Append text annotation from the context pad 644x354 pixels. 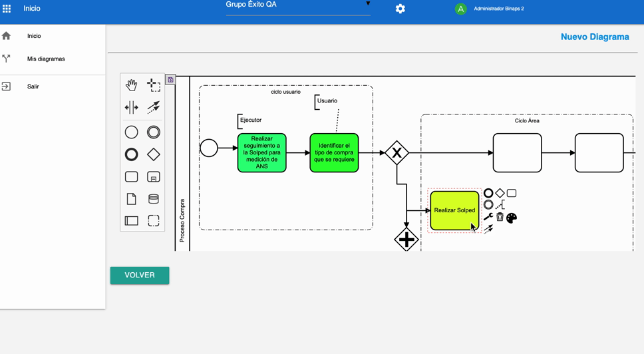coord(500,206)
